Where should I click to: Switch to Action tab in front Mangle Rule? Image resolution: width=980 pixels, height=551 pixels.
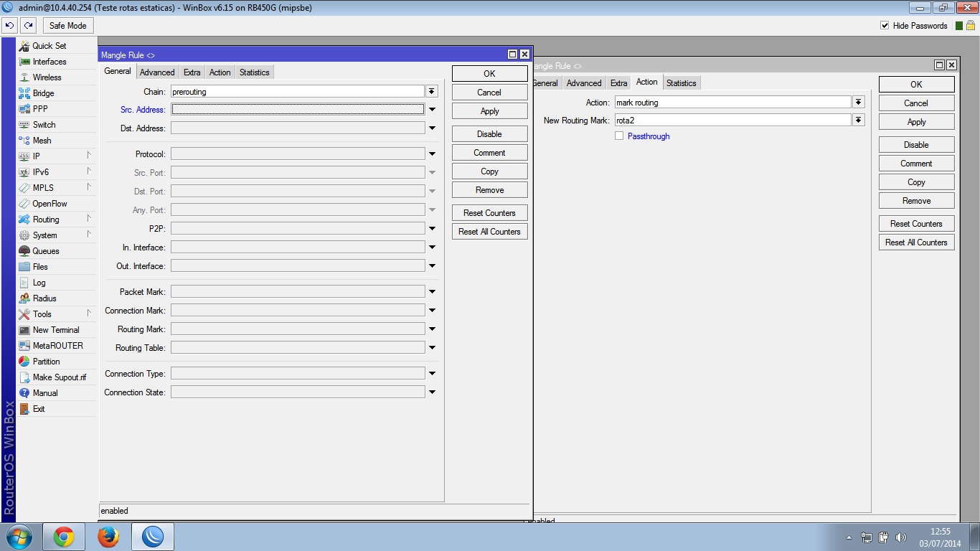[x=220, y=72]
